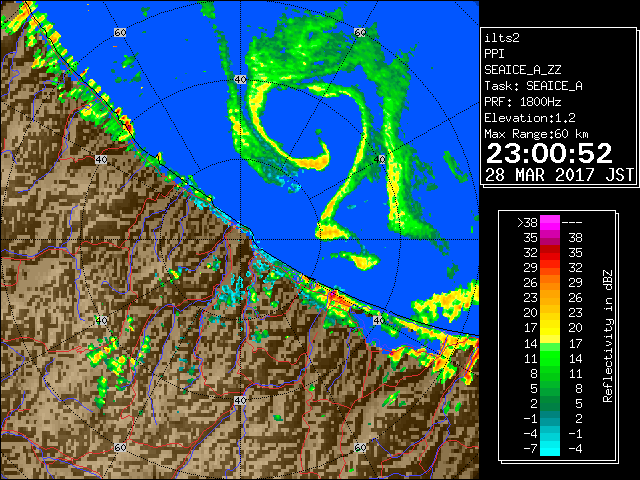Image resolution: width=640 pixels, height=480 pixels.
Task: Click the '40' range label due north
Action: pyautogui.click(x=240, y=79)
